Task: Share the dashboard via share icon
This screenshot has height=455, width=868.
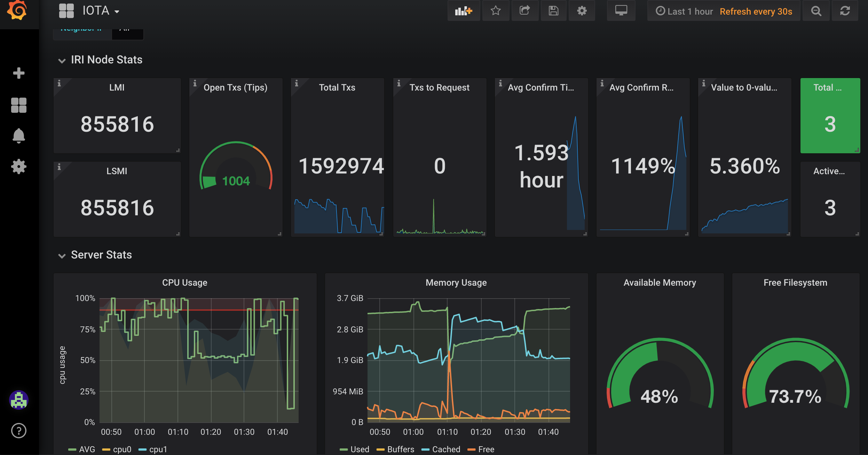Action: (x=525, y=11)
